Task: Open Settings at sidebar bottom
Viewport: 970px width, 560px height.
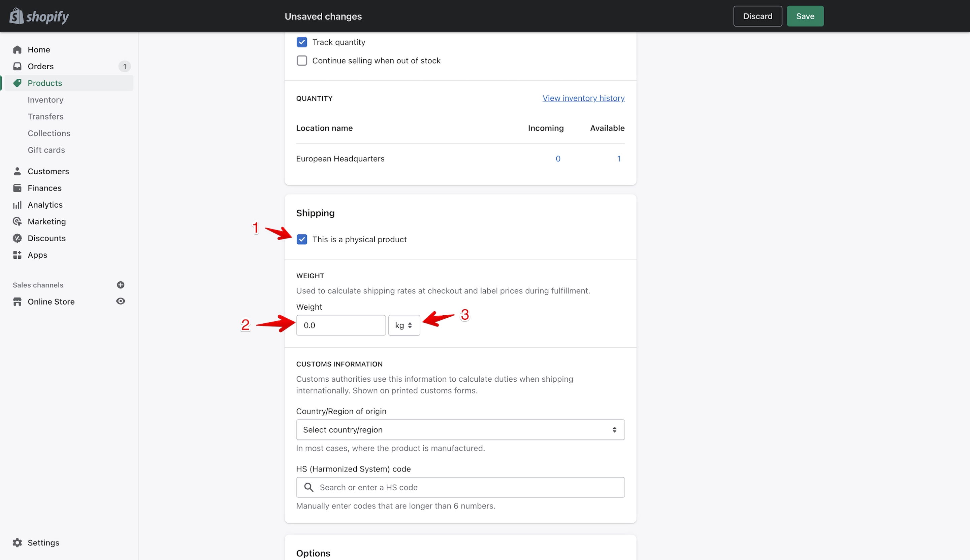Action: pyautogui.click(x=43, y=543)
